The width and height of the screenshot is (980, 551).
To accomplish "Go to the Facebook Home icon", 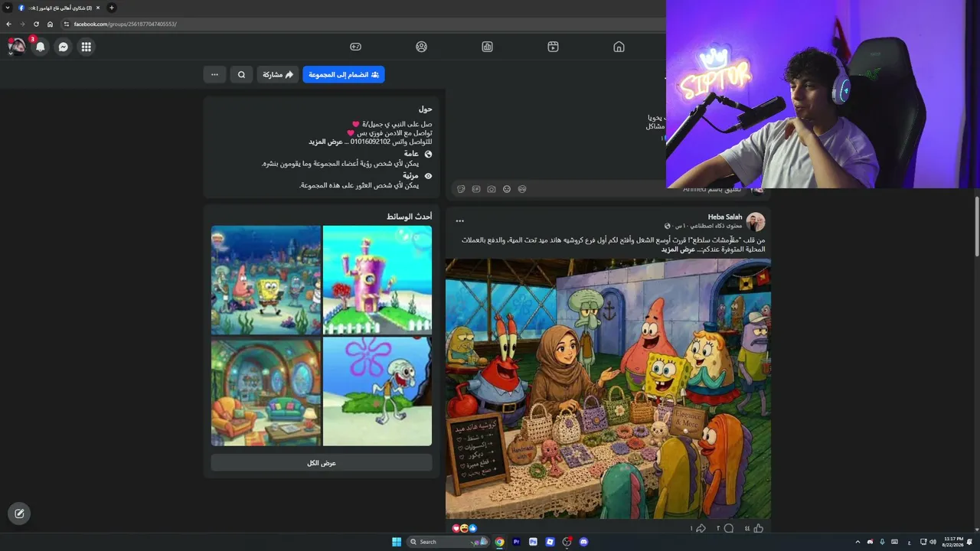I will pos(619,47).
